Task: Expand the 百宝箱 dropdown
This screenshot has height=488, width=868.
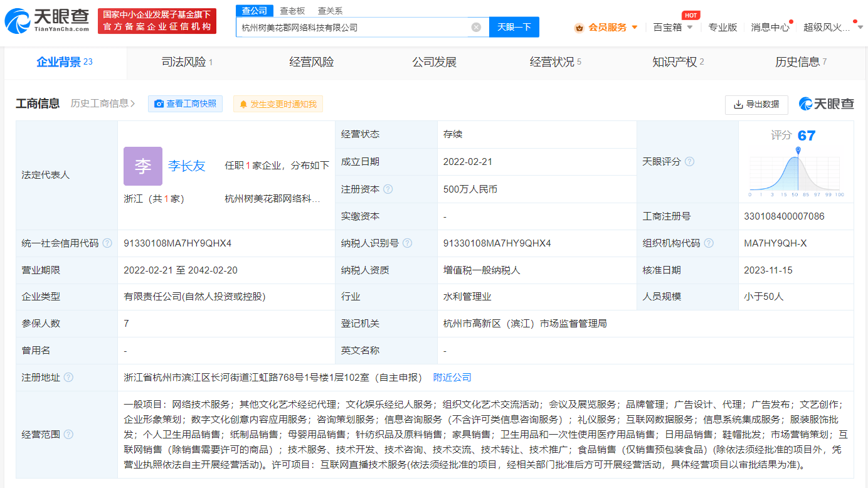Action: pos(673,27)
